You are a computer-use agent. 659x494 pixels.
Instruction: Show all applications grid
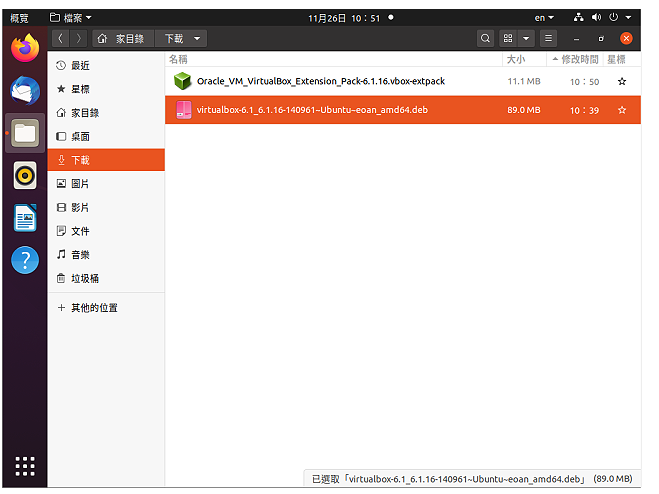(x=25, y=466)
